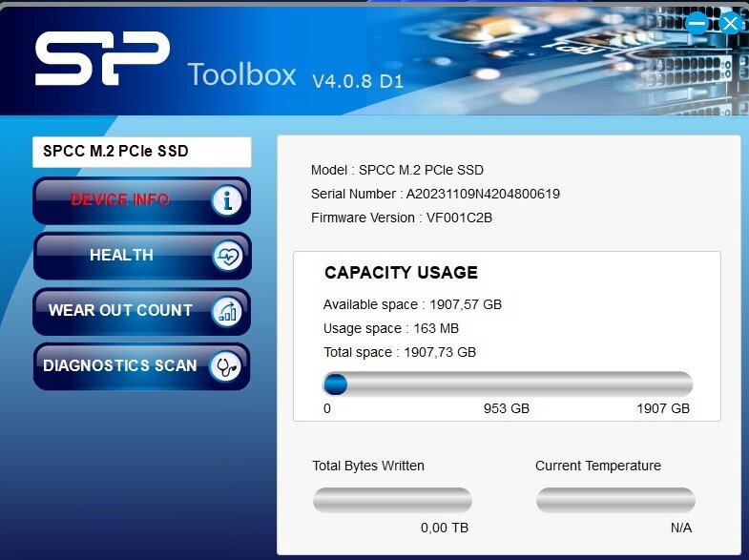The width and height of the screenshot is (749, 560).
Task: Minimize the SP Toolbox window
Action: (697, 23)
